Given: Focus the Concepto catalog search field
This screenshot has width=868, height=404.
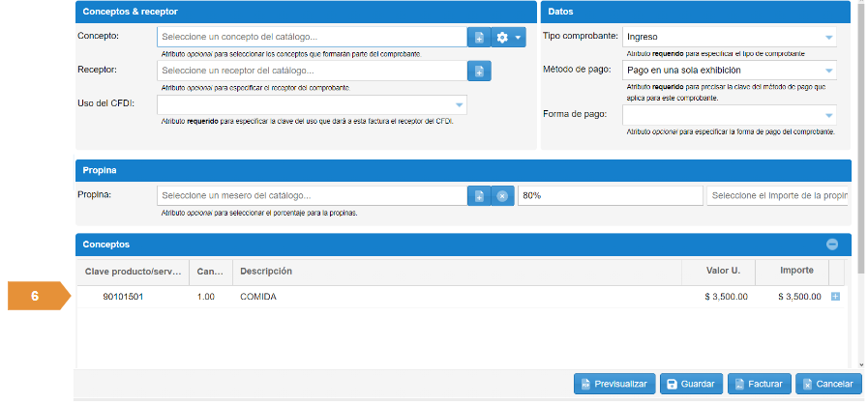Looking at the screenshot, I should pyautogui.click(x=312, y=37).
